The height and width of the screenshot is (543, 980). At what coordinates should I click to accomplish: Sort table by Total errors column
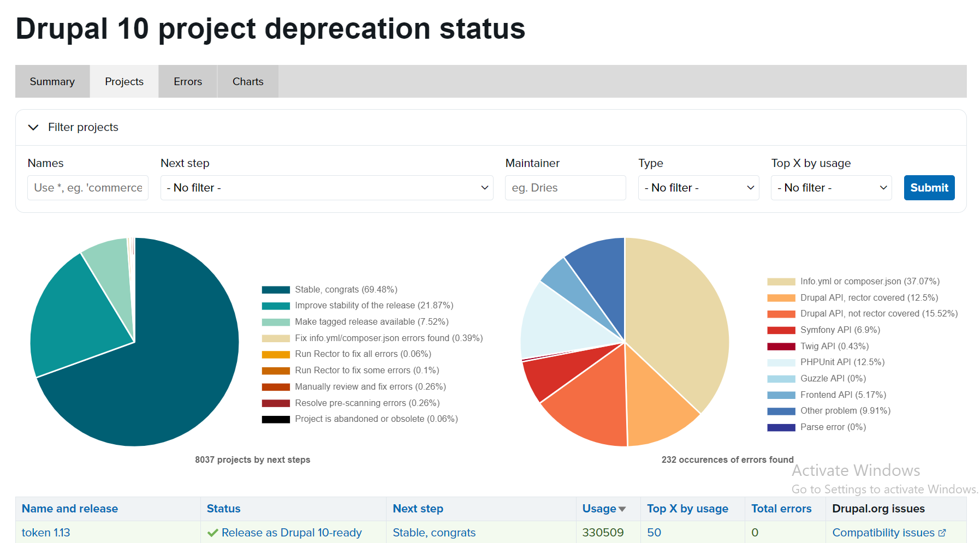[781, 509]
